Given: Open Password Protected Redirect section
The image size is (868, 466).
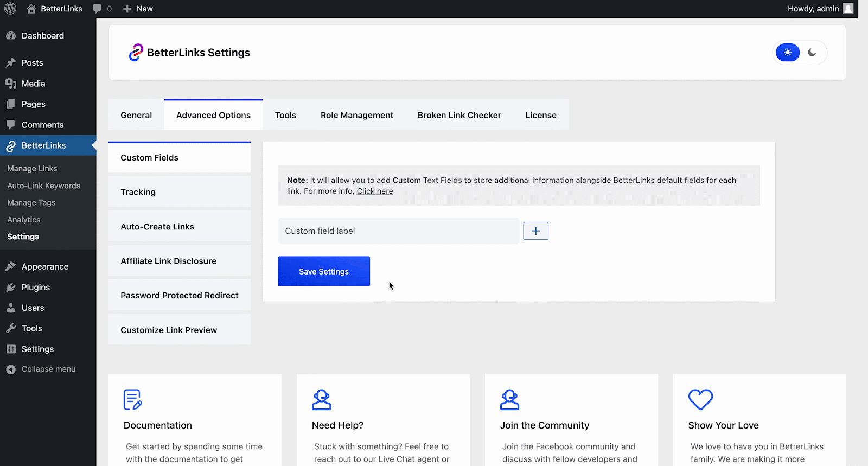Looking at the screenshot, I should click(180, 296).
